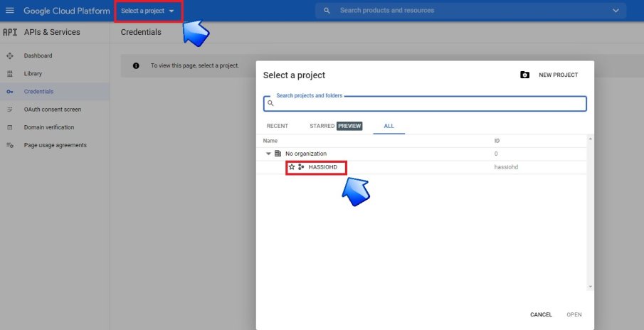Viewport: 644px width, 330px height.
Task: Open the Dashboard page
Action: point(38,55)
